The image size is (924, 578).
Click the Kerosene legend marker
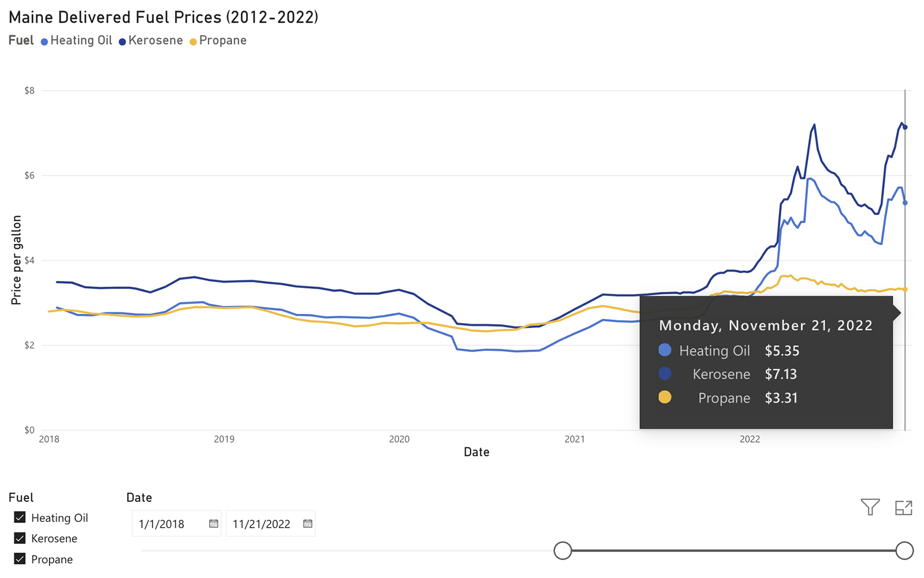[x=122, y=42]
